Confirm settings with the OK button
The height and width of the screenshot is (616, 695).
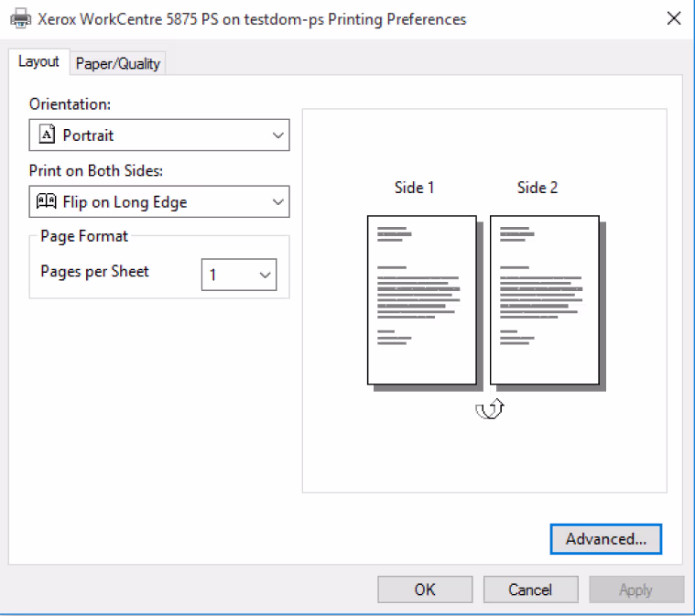click(425, 589)
